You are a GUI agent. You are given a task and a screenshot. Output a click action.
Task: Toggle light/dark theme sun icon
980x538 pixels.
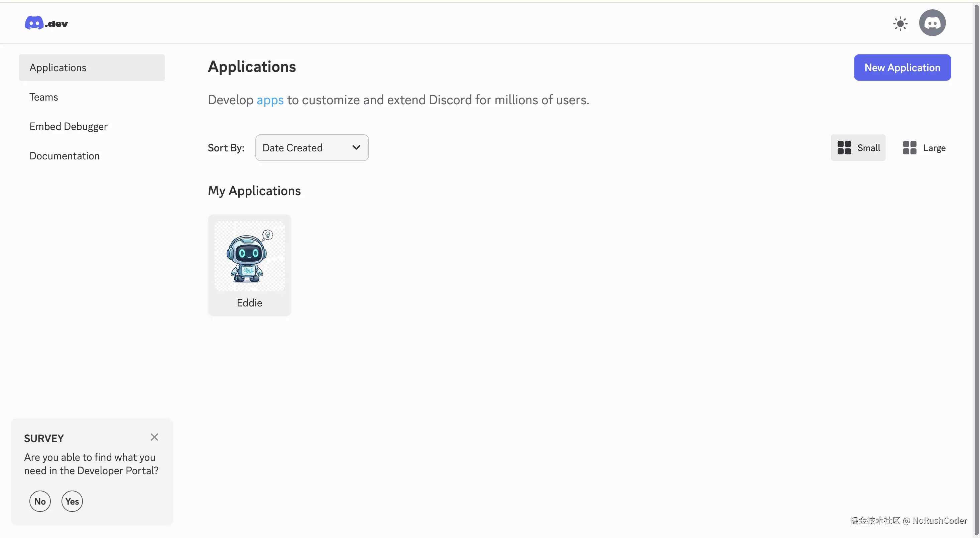900,24
